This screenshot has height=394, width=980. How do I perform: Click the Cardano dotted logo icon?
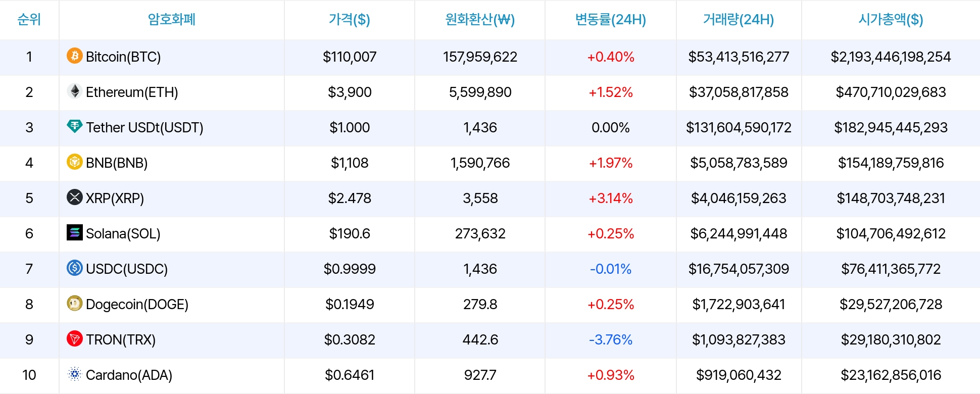[x=75, y=374]
